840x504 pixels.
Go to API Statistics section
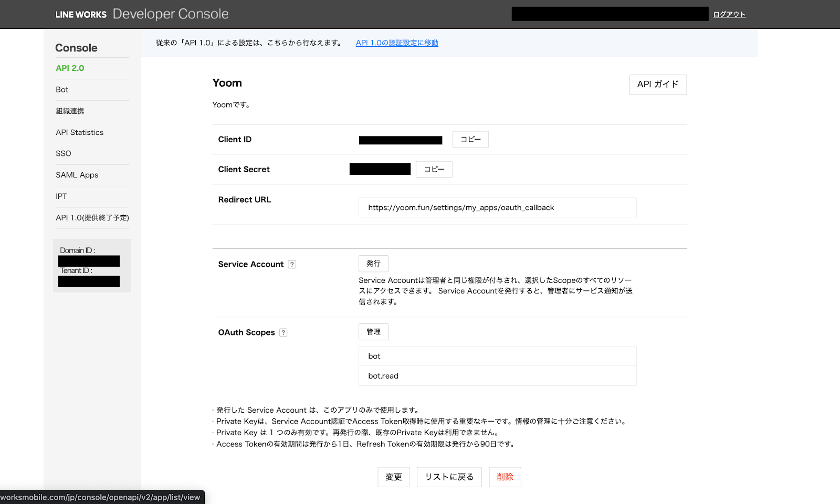coord(79,133)
